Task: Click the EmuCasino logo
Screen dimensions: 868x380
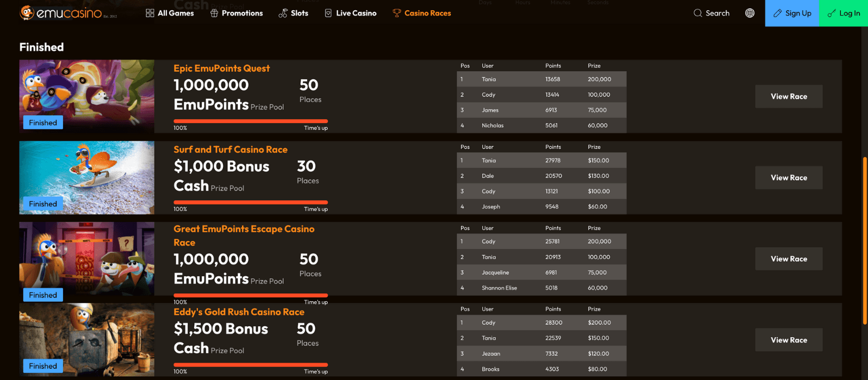Action: (68, 13)
